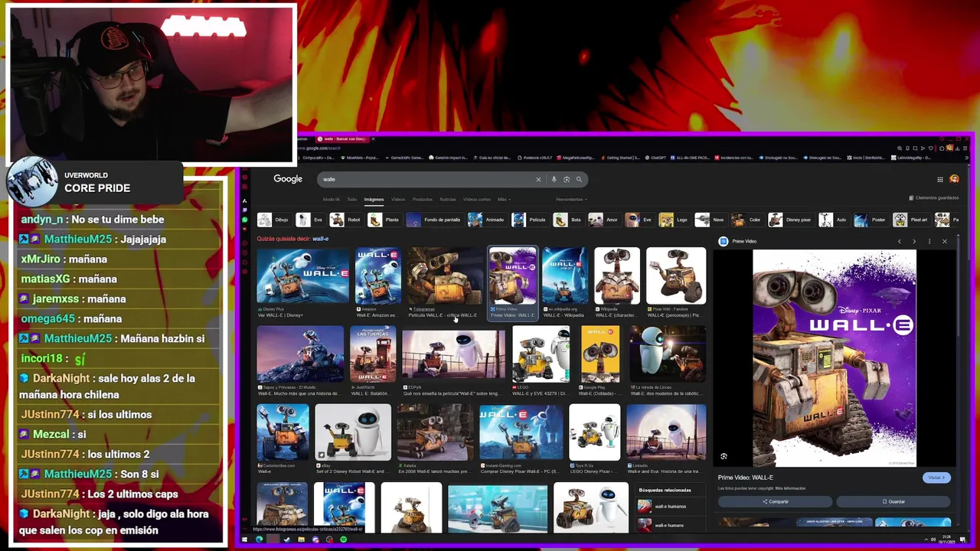Open the ALL-IN-ONE PACK bookmark
The width and height of the screenshot is (980, 551).
[689, 158]
